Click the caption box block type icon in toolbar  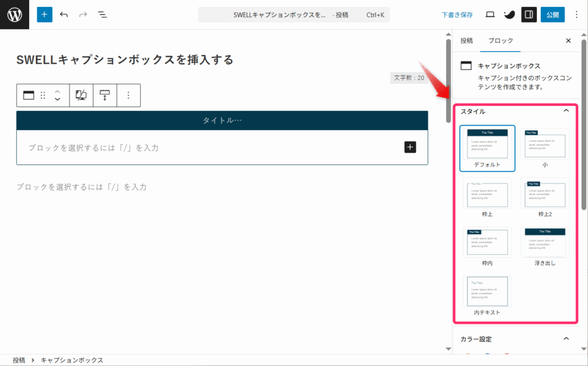point(29,95)
